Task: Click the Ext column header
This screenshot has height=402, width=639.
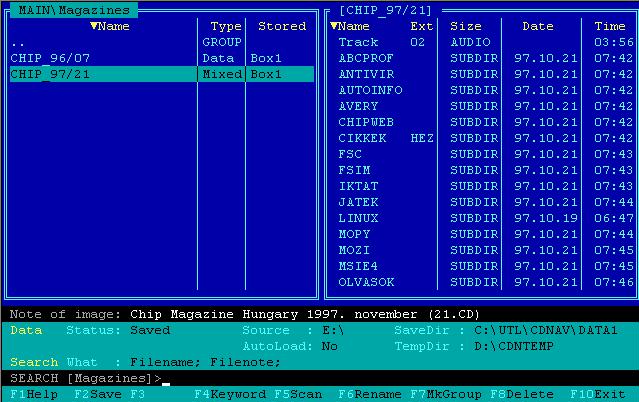Action: point(421,27)
